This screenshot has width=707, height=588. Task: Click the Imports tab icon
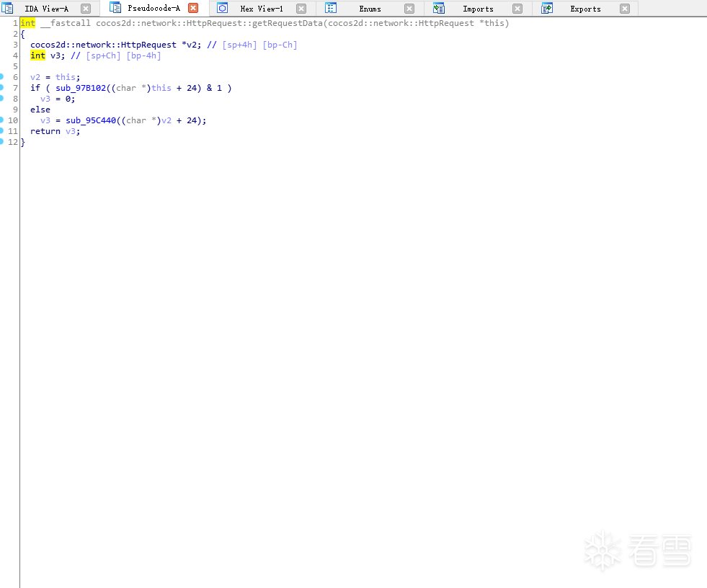click(438, 8)
